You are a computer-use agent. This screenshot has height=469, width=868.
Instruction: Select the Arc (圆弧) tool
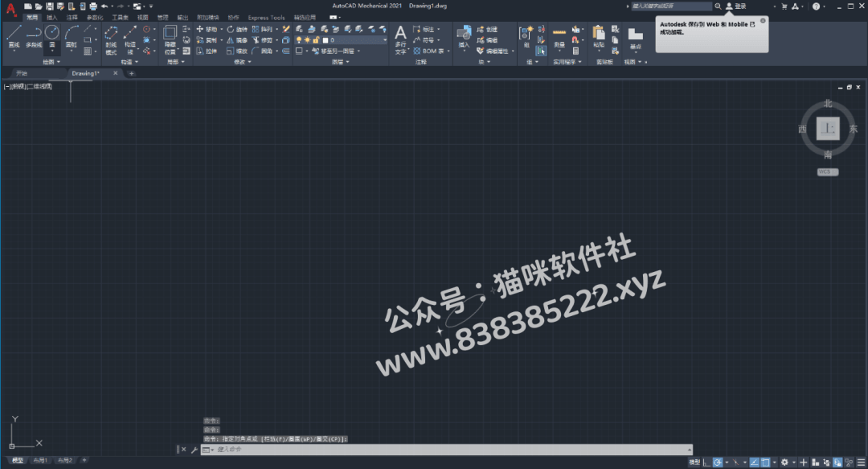72,36
